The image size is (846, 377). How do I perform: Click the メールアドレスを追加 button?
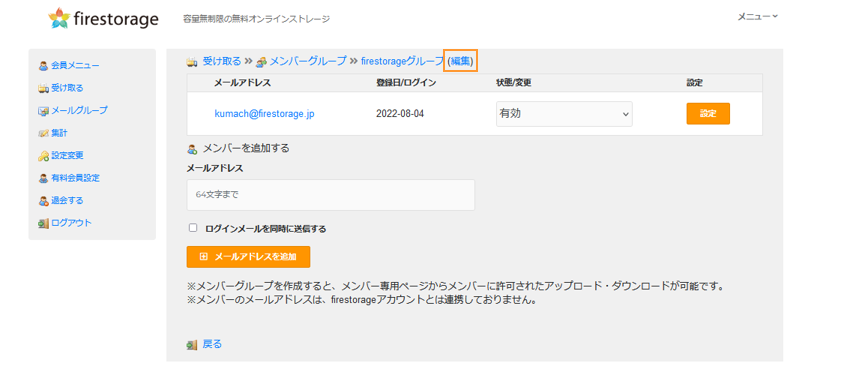click(248, 257)
